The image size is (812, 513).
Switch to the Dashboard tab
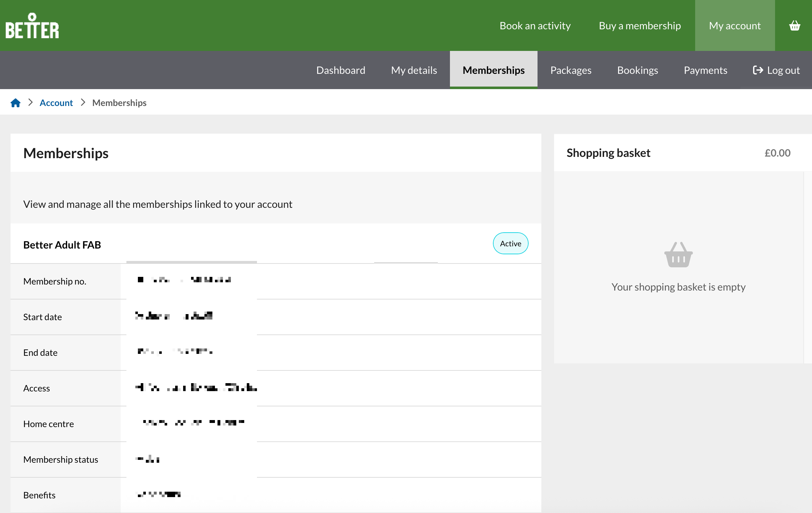tap(341, 70)
